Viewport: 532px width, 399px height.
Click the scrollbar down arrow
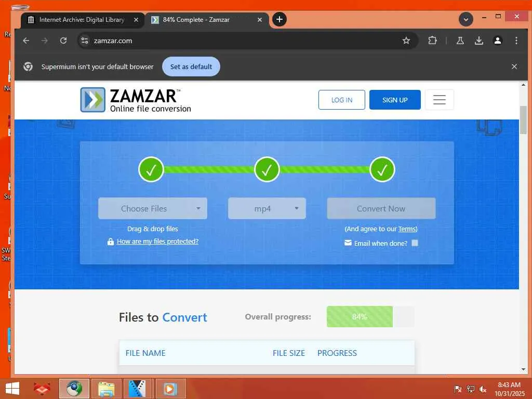[523, 369]
